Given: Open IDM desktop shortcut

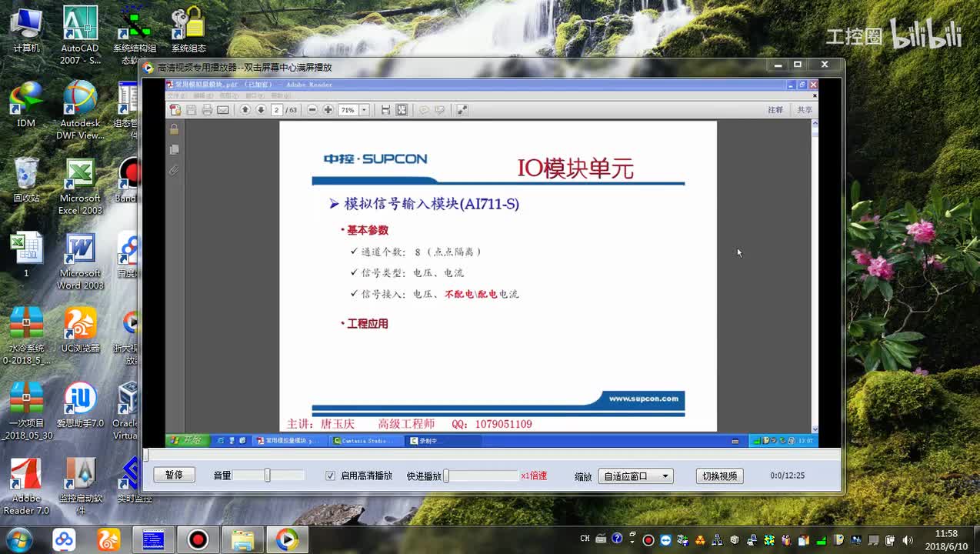Looking at the screenshot, I should [26, 105].
